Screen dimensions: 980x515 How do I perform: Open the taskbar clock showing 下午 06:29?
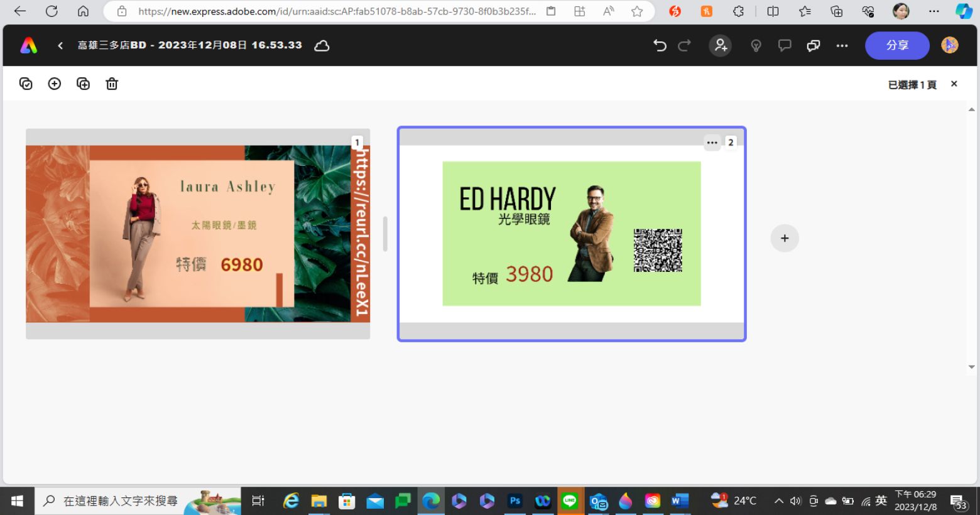tap(915, 501)
